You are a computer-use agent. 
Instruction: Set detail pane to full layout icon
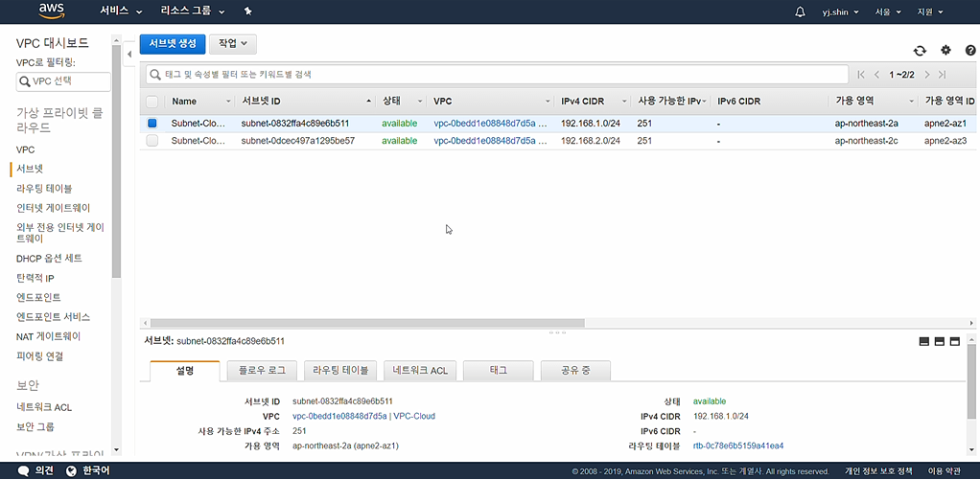[954, 341]
